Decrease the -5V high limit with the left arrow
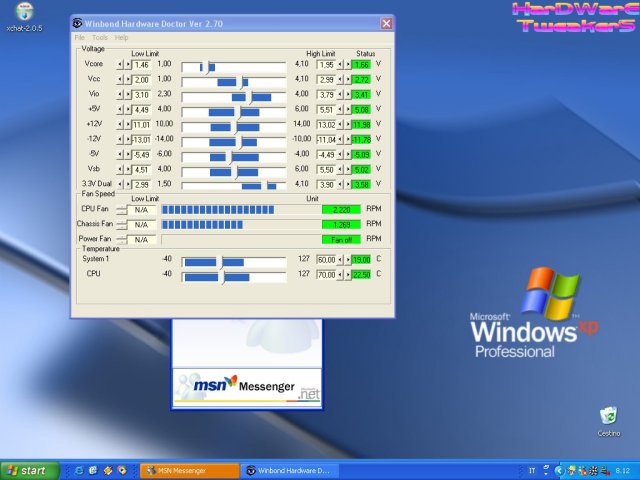The height and width of the screenshot is (480, 640). [x=340, y=155]
